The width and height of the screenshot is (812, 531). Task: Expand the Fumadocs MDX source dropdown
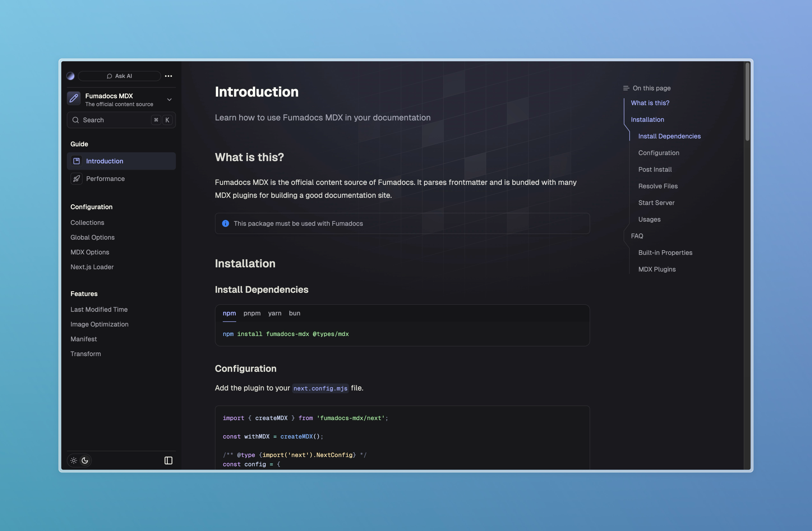[x=169, y=99]
